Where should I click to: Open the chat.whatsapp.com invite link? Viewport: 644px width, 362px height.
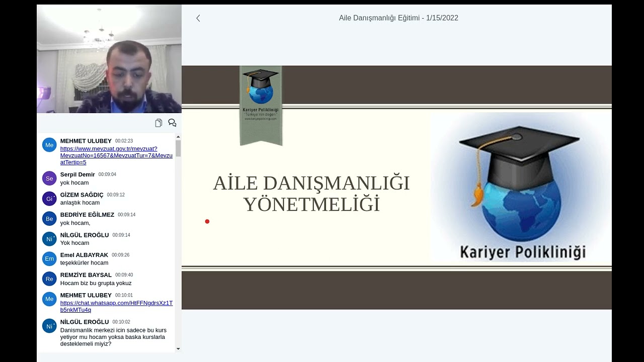coord(116,307)
